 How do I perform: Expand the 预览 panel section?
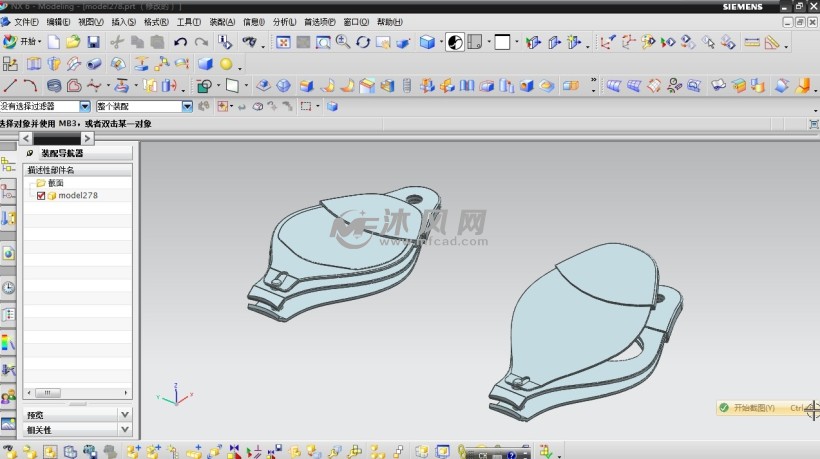[x=124, y=414]
